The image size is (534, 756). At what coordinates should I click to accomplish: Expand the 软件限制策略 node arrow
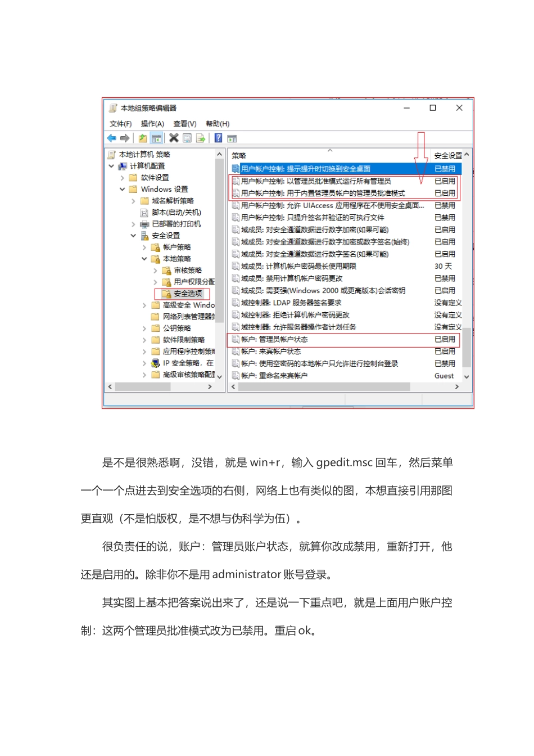144,340
